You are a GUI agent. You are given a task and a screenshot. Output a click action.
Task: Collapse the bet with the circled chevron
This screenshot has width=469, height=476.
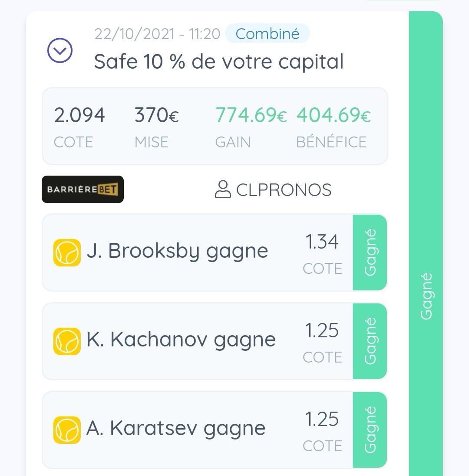click(60, 50)
